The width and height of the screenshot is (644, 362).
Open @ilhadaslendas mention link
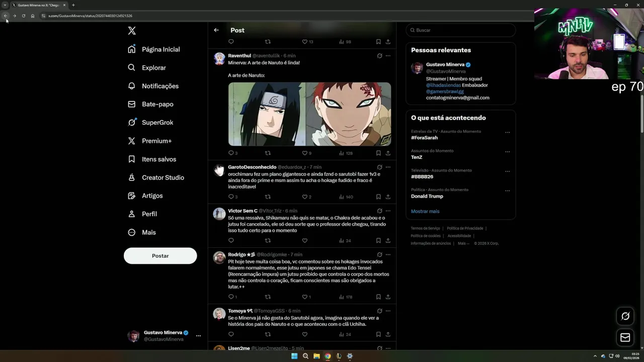(x=443, y=85)
